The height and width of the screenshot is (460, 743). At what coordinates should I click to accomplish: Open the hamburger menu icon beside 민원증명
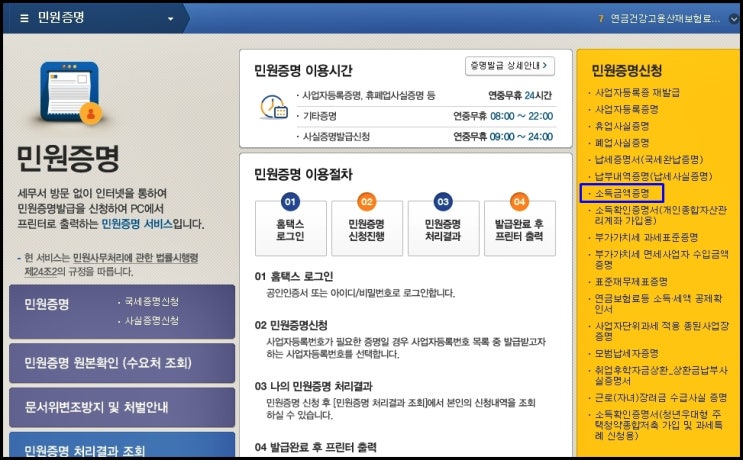24,18
